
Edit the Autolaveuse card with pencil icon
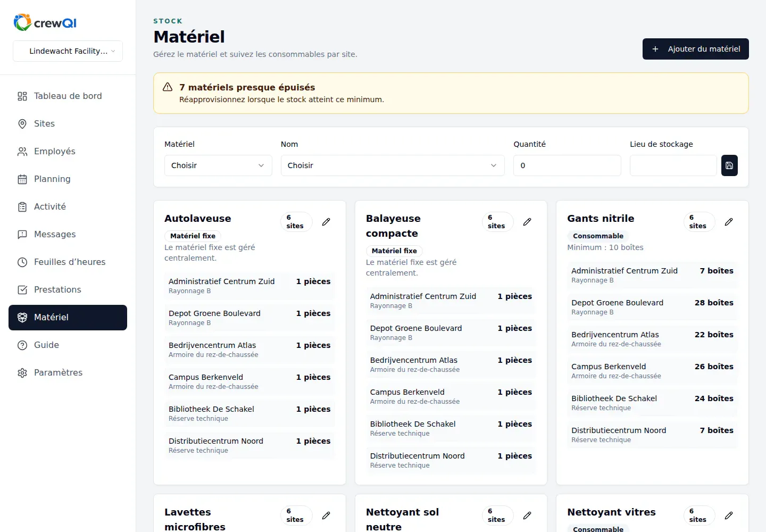pos(326,222)
